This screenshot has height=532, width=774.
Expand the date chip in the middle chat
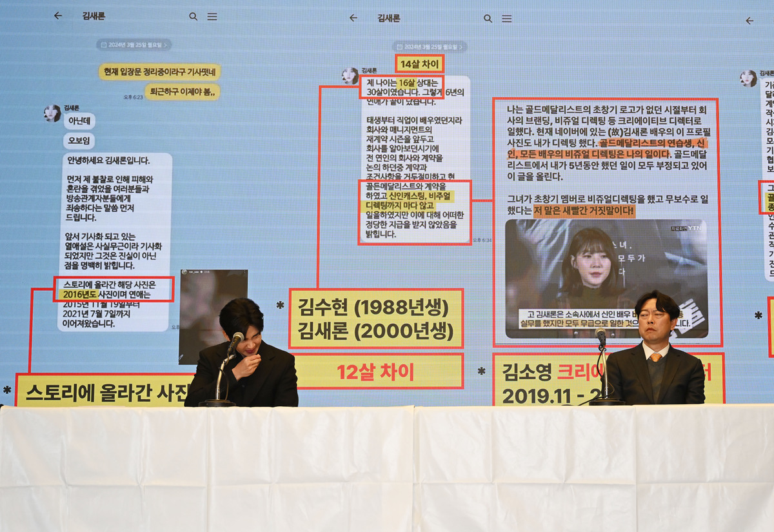[x=430, y=46]
